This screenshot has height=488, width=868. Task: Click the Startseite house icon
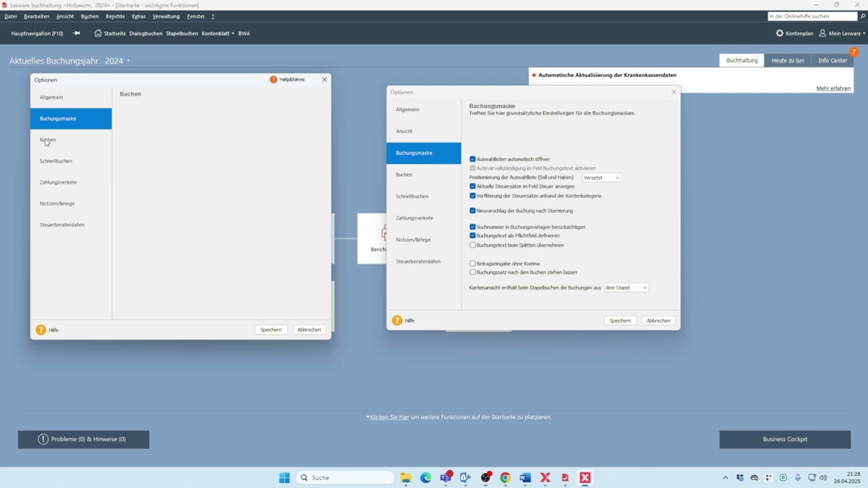98,33
